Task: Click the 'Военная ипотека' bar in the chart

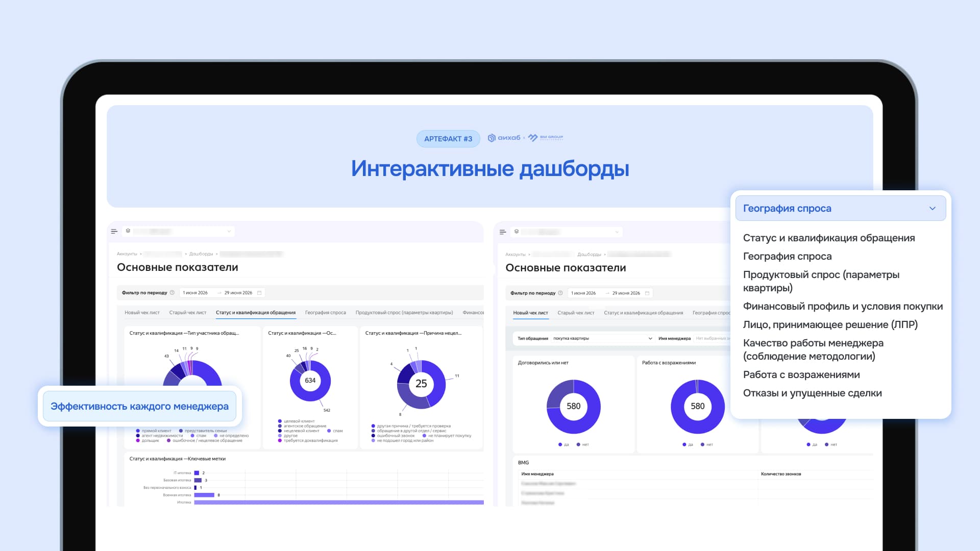Action: coord(204,495)
